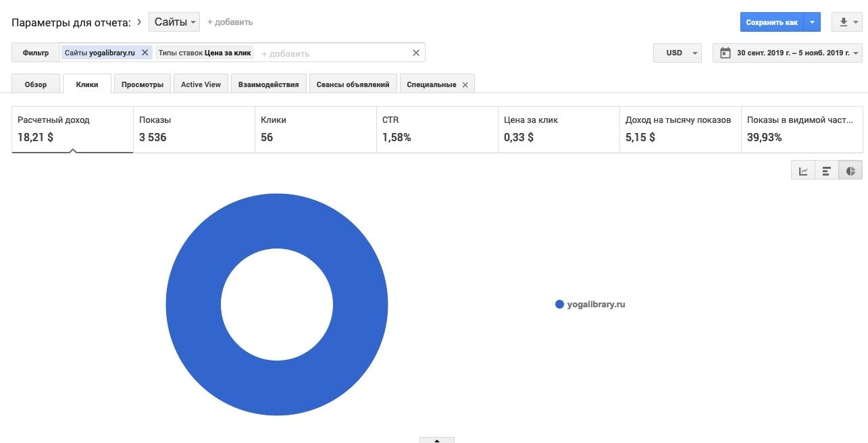Expand the Сохранить как arrow menu
The height and width of the screenshot is (443, 868).
(x=813, y=22)
